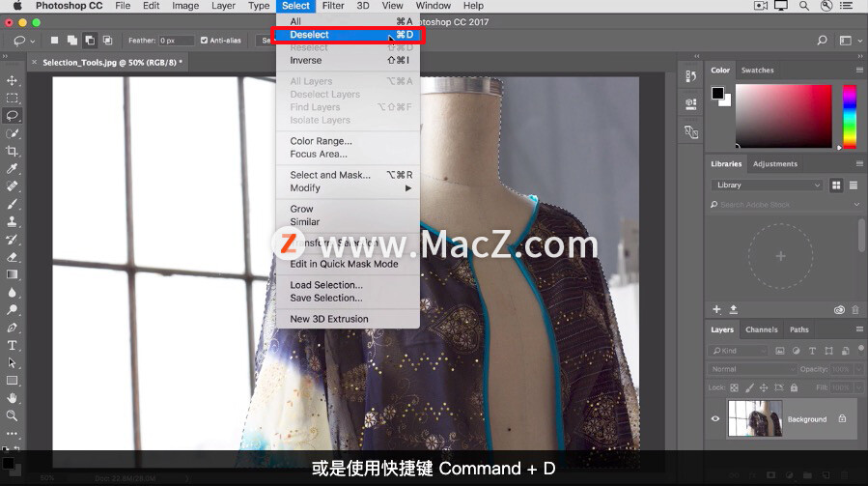Image resolution: width=868 pixels, height=486 pixels.
Task: Click in the color picker field
Action: [x=783, y=116]
